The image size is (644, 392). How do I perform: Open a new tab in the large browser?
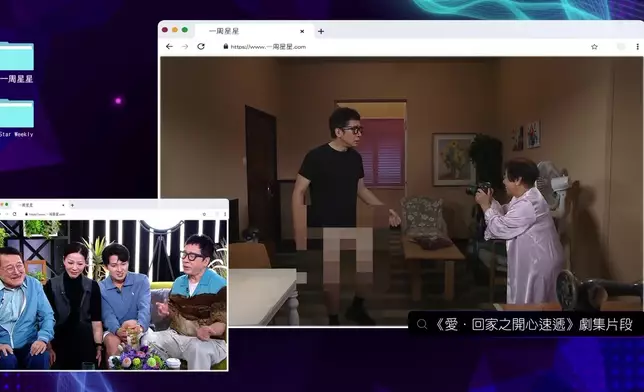pyautogui.click(x=321, y=31)
